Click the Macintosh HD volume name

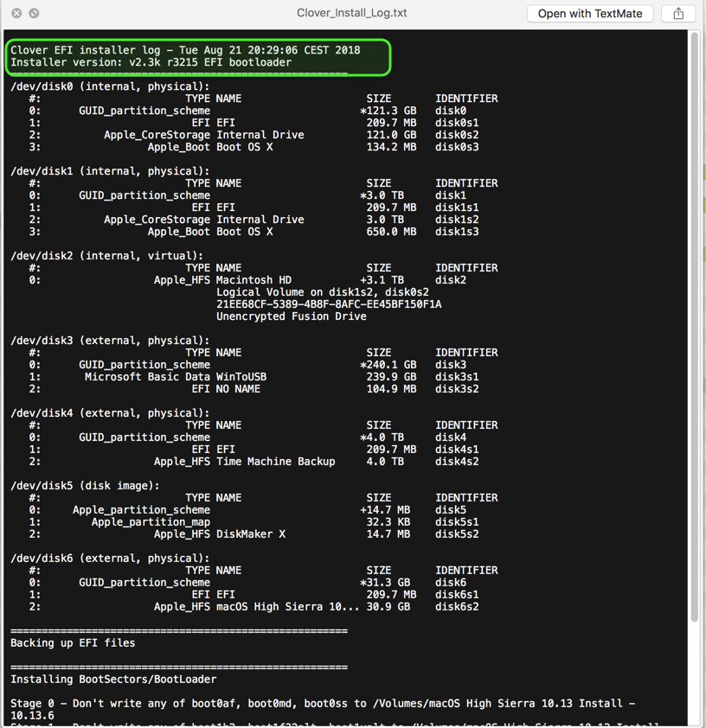[254, 280]
